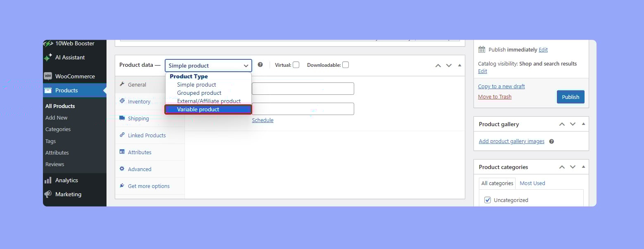This screenshot has width=644, height=249.
Task: Open the Inventory tab in Product data
Action: [139, 101]
